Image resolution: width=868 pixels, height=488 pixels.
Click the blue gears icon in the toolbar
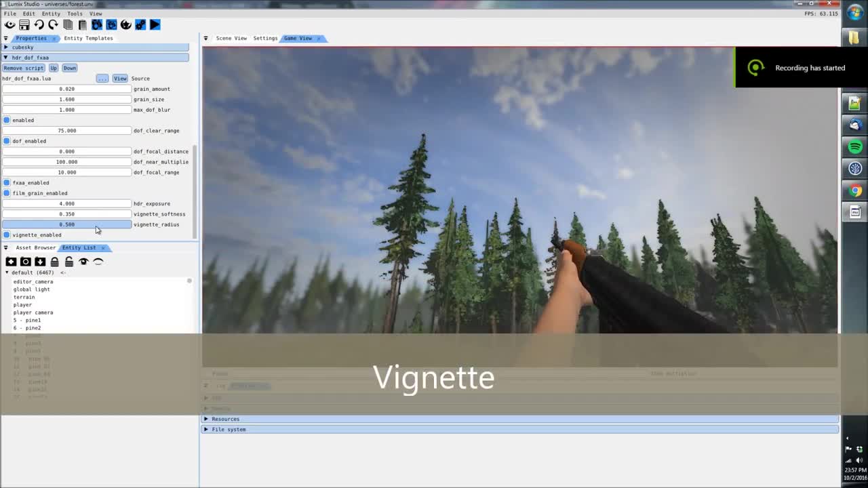(140, 25)
